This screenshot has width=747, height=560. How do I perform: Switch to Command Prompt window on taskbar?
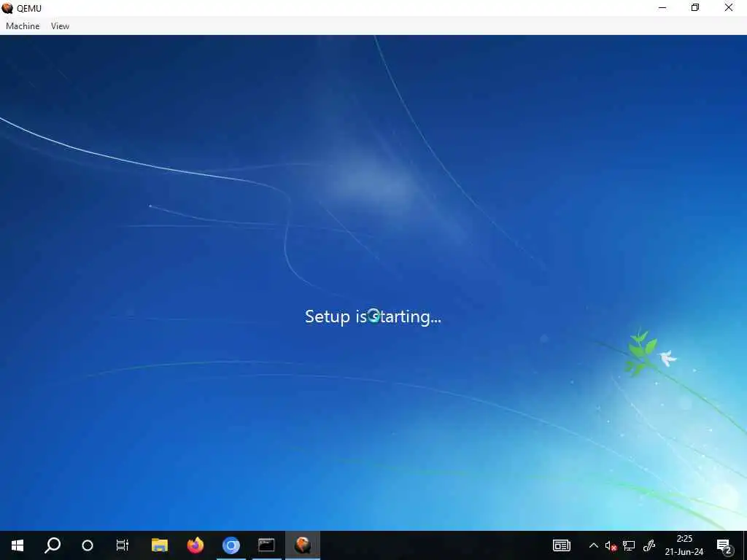(x=267, y=545)
